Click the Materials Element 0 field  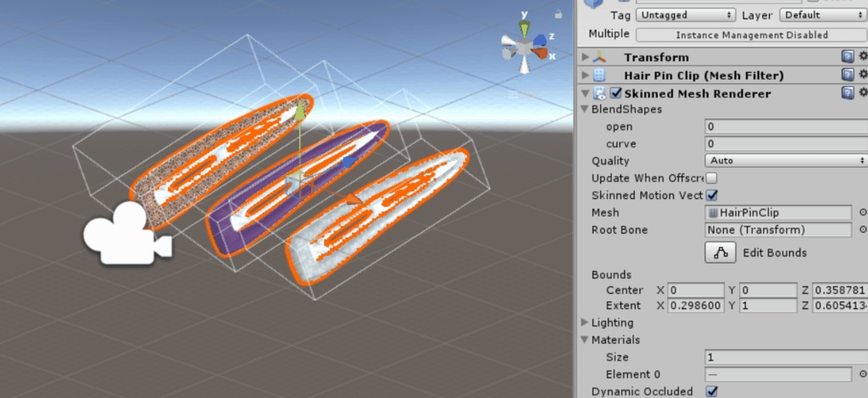coord(778,374)
